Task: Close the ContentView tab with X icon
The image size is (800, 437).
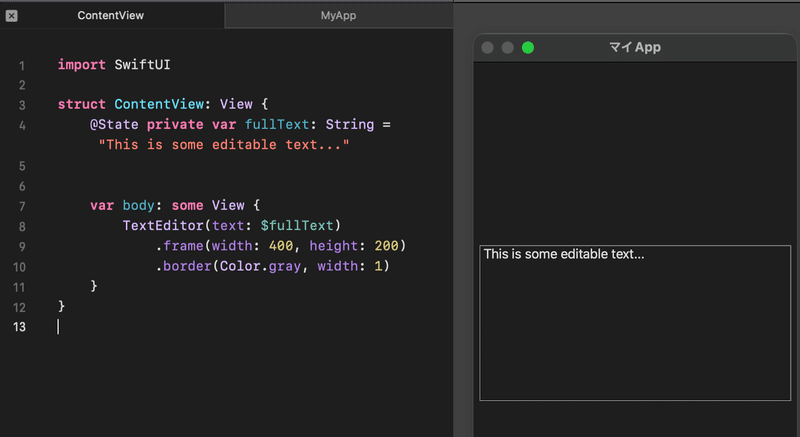Action: point(11,16)
